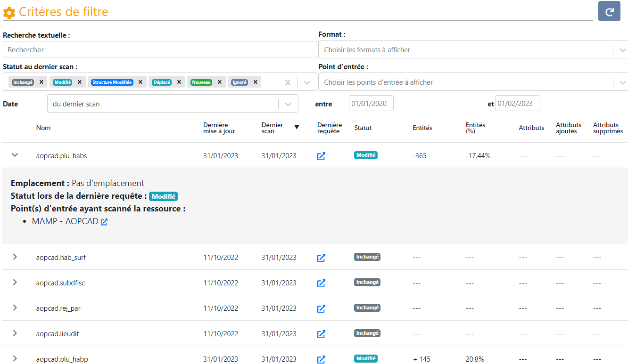Click the Inchangé badge in aopcad.hab_surf row
The height and width of the screenshot is (364, 628).
coord(367,257)
